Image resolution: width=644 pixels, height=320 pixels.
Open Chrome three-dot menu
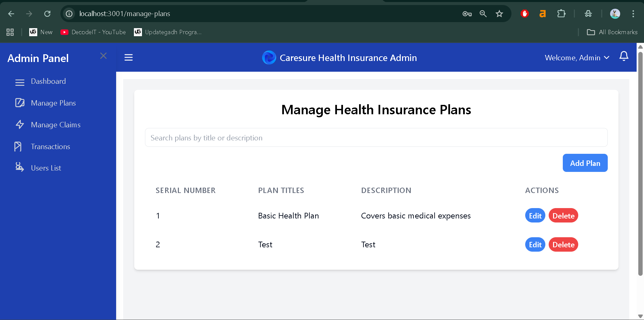(633, 14)
